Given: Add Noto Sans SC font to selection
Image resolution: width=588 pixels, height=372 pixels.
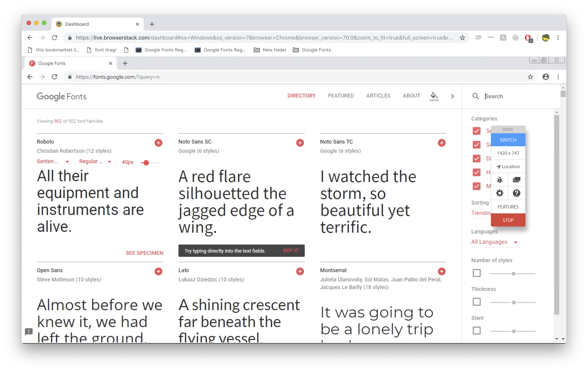Looking at the screenshot, I should [x=300, y=143].
